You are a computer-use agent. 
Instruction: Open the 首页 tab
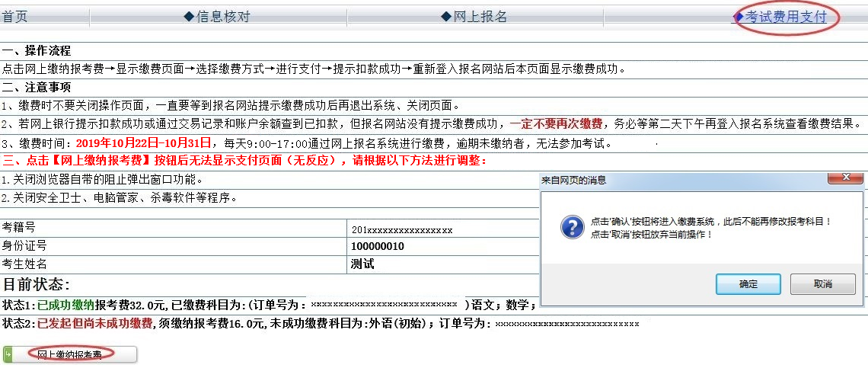(x=14, y=17)
